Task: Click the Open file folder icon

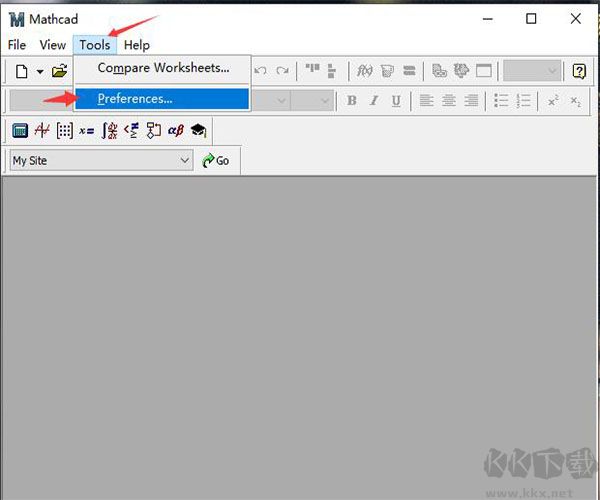Action: [60, 71]
